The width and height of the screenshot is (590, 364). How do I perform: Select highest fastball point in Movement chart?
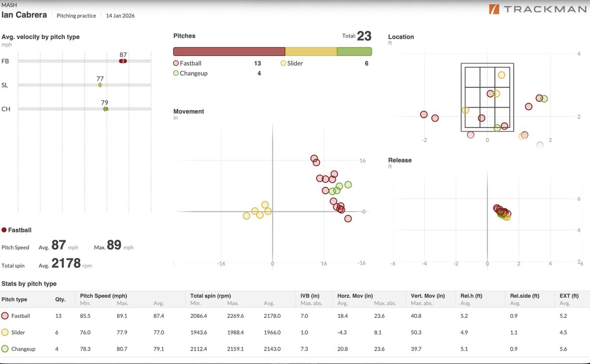(314, 159)
